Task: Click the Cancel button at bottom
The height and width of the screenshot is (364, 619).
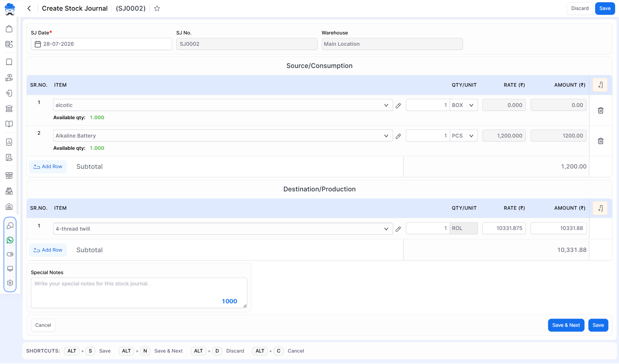Action: (x=43, y=325)
